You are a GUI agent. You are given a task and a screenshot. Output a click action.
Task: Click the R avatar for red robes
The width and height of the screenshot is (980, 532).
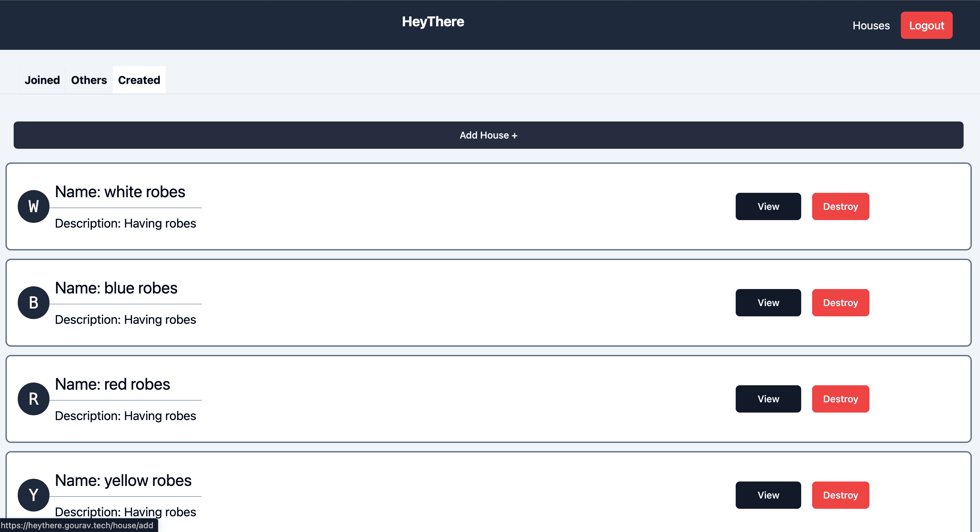click(x=33, y=399)
